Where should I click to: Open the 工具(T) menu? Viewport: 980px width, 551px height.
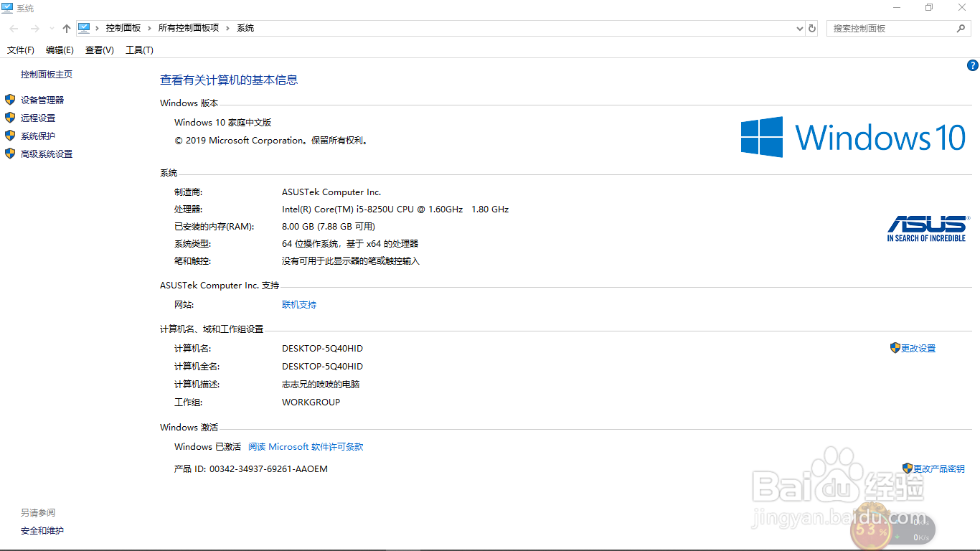point(139,50)
